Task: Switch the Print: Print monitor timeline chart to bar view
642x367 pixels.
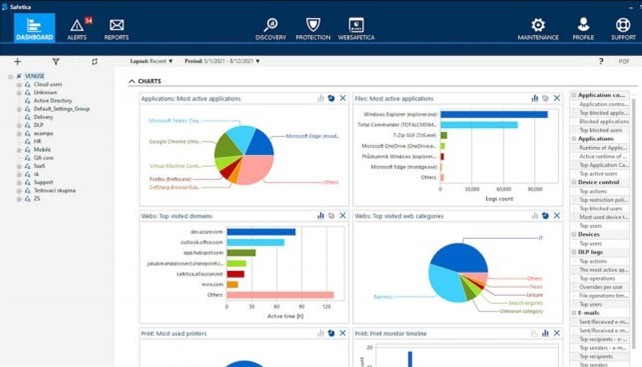Action: [x=545, y=333]
